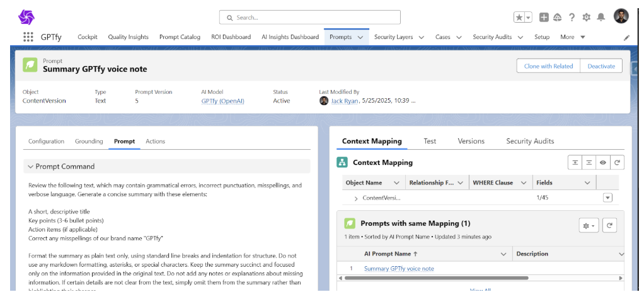Open Object Name column menu chevron
644x292 pixels.
(396, 183)
